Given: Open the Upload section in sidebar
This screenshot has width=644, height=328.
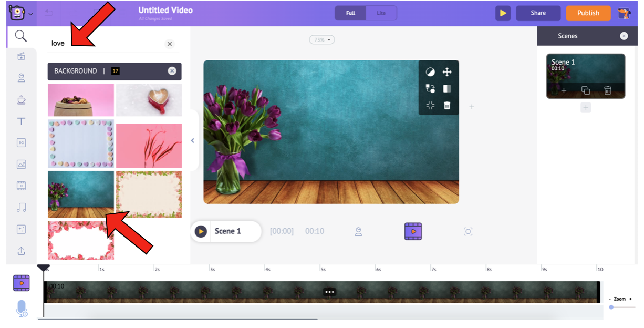Looking at the screenshot, I should (x=21, y=251).
